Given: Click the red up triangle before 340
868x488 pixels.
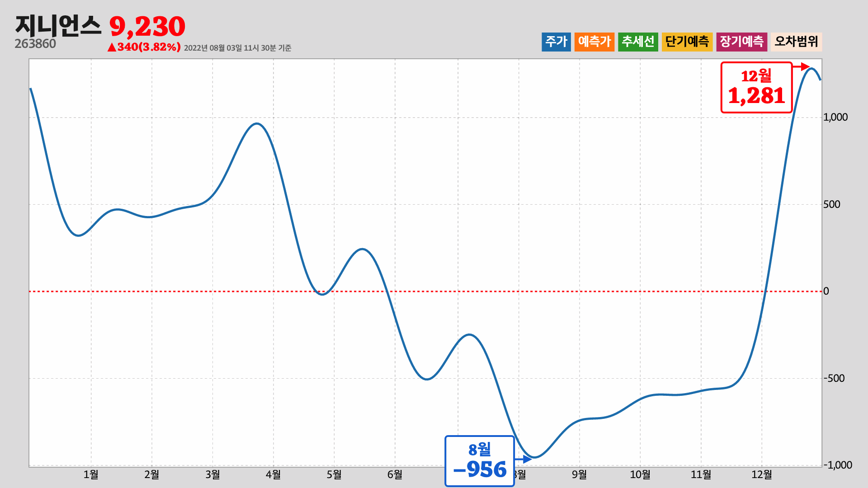Looking at the screenshot, I should click(112, 47).
